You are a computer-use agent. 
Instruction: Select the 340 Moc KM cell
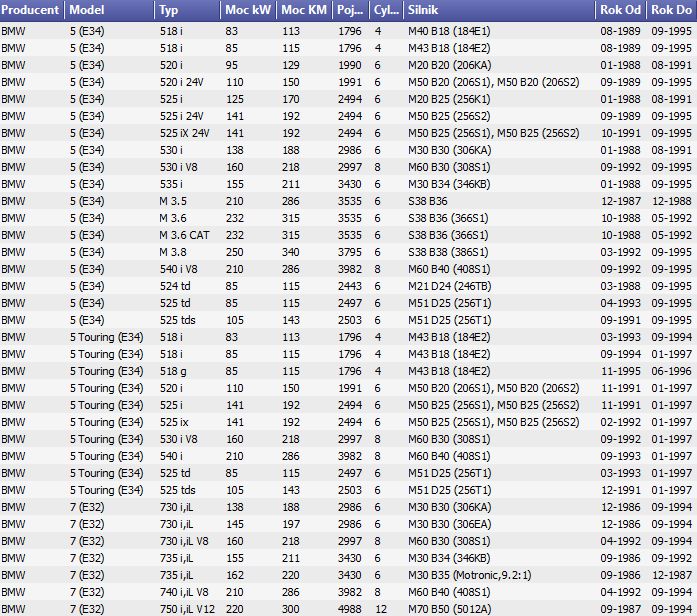coord(291,252)
